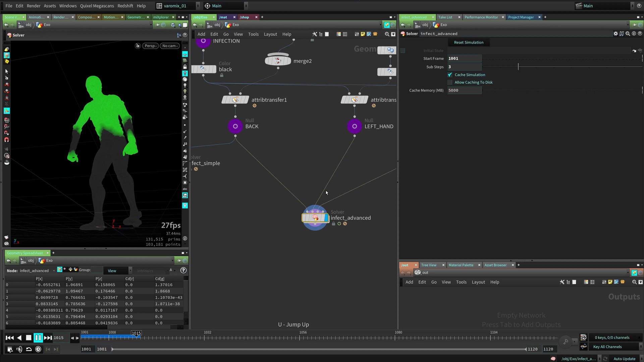Open the Quixel Megascans menu
The image size is (644, 362).
click(x=97, y=6)
